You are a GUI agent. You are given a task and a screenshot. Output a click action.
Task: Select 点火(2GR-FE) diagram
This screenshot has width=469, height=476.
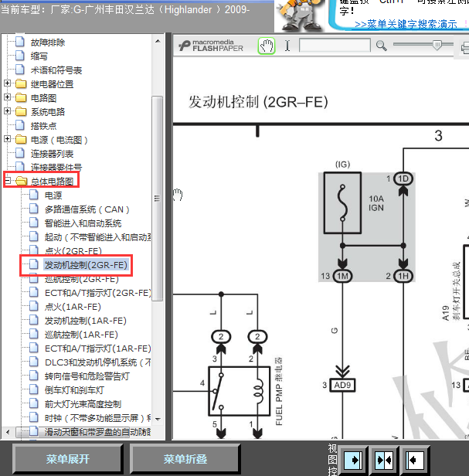tap(73, 251)
